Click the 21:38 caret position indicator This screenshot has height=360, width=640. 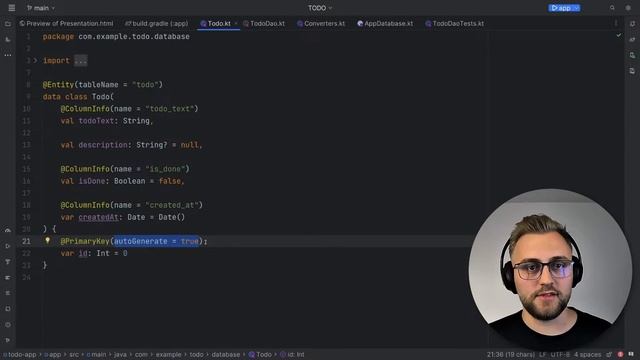click(511, 354)
